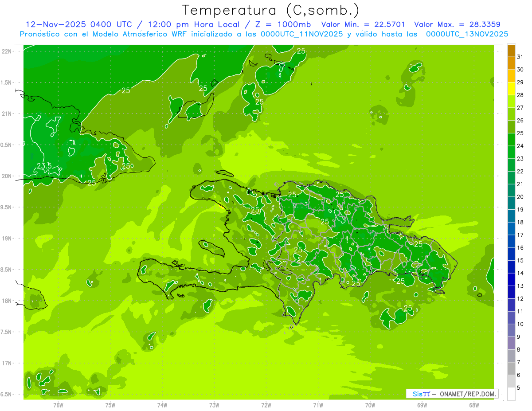Pick the colorbar band between 26 and 27

pos(511,114)
